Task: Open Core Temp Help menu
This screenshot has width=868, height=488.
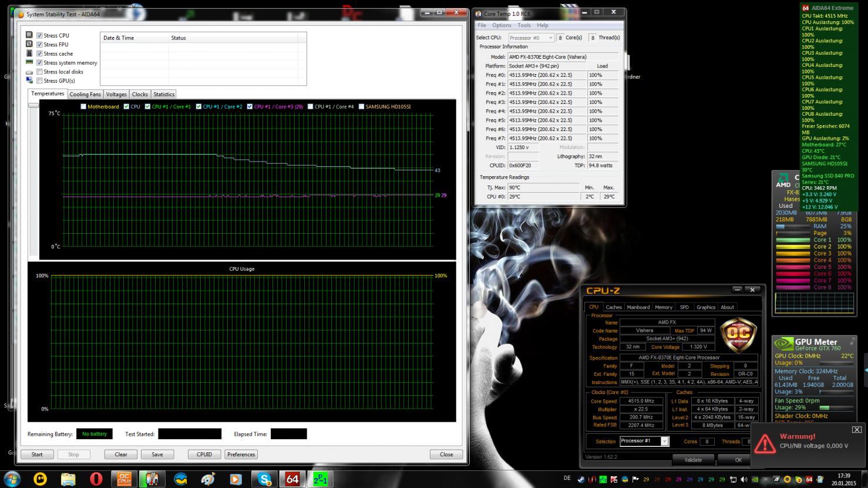Action: (x=543, y=25)
